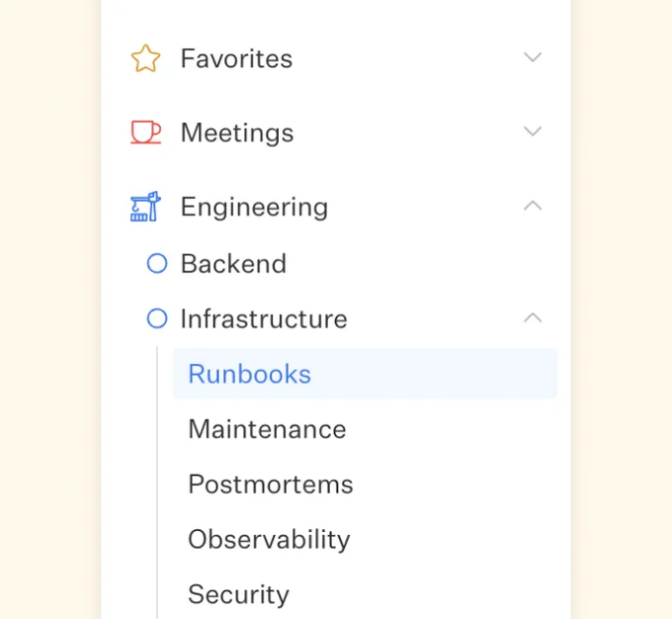The width and height of the screenshot is (672, 619).
Task: Open the Favorites label
Action: point(236,58)
